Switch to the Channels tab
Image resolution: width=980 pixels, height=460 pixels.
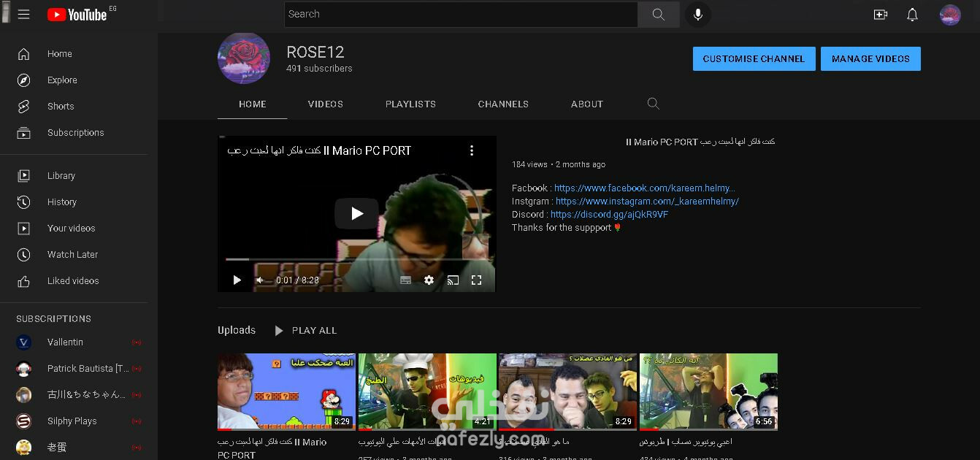[x=503, y=104]
